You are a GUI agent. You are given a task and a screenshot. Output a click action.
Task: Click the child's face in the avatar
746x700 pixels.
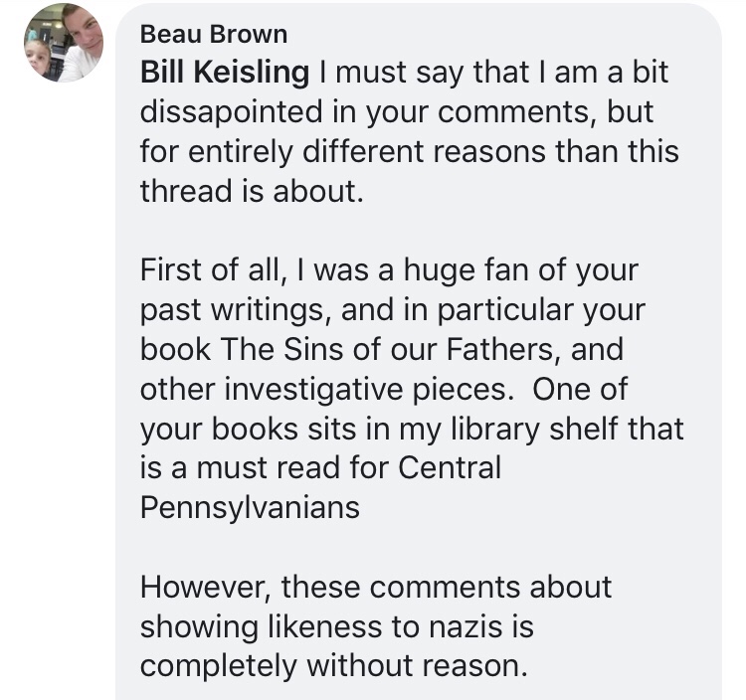pos(41,57)
